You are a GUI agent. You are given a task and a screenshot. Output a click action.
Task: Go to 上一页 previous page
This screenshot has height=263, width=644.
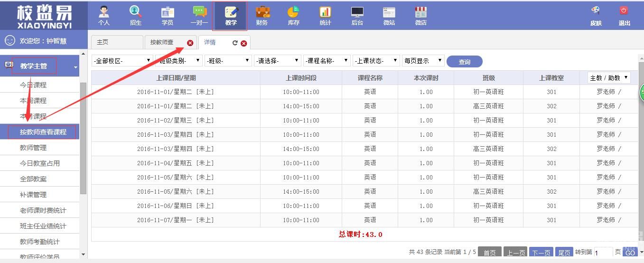(x=515, y=253)
